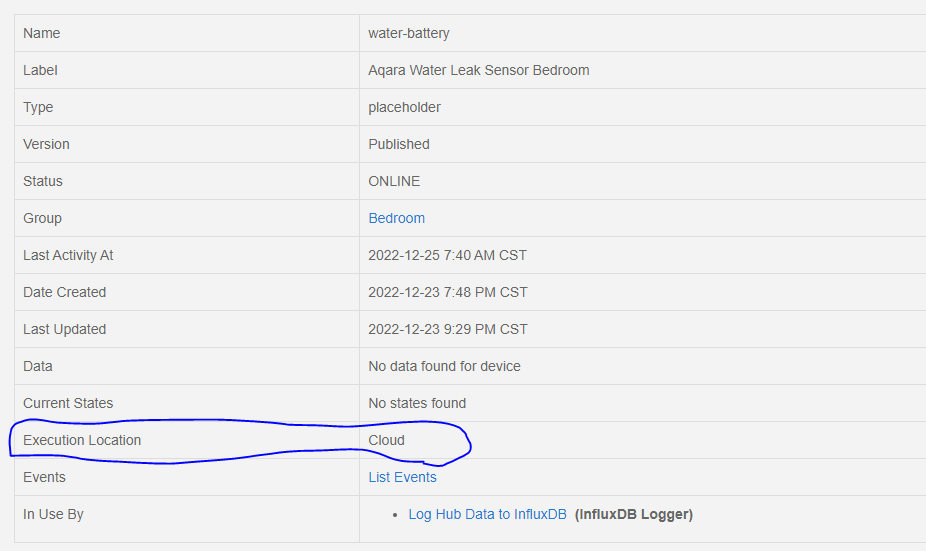Click the InfluxDB Logger bold text
Image resolution: width=926 pixels, height=551 pixels.
point(634,514)
